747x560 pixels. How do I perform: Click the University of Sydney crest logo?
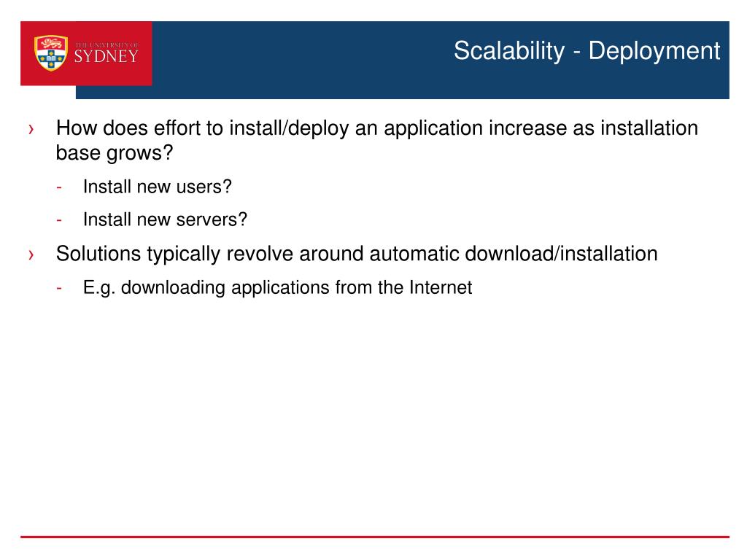point(51,52)
